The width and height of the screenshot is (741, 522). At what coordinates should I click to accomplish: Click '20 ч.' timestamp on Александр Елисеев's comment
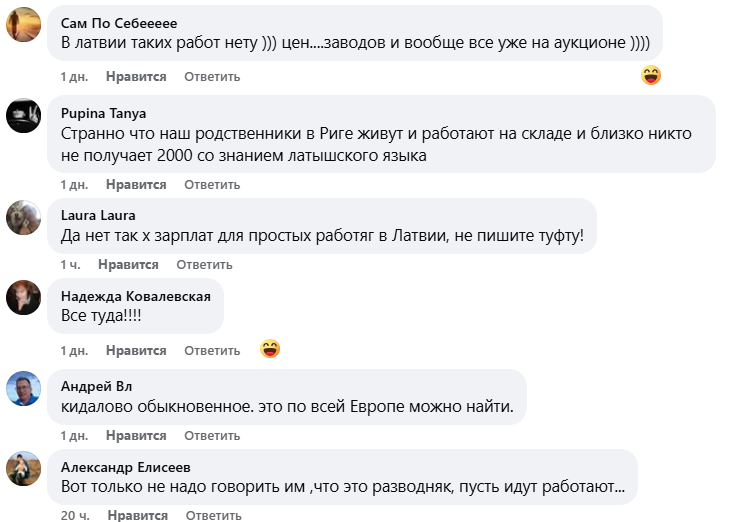pyautogui.click(x=74, y=516)
